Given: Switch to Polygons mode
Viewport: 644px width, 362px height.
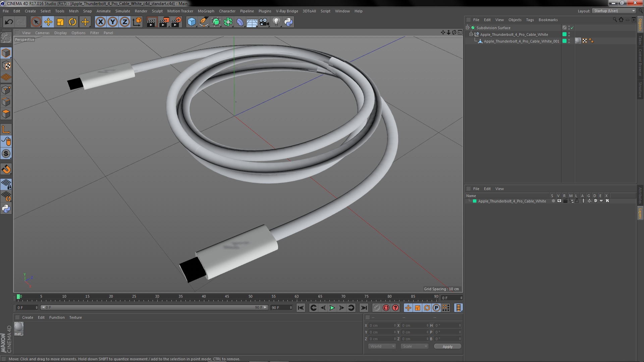Looking at the screenshot, I should 6,114.
